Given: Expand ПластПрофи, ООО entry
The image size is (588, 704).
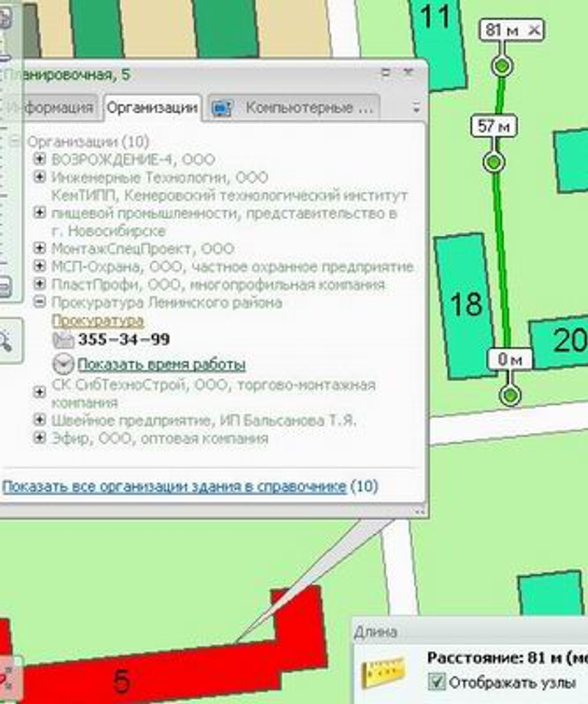Looking at the screenshot, I should pyautogui.click(x=40, y=284).
